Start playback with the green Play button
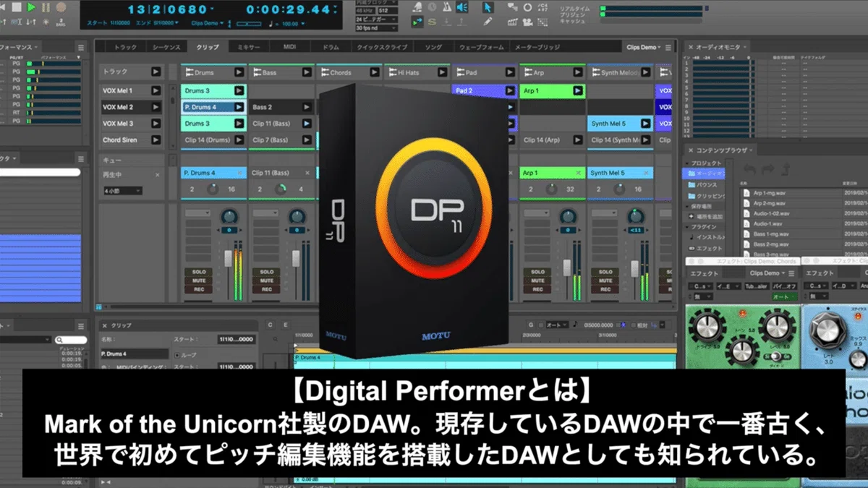Viewport: 868px width, 488px height. click(31, 8)
